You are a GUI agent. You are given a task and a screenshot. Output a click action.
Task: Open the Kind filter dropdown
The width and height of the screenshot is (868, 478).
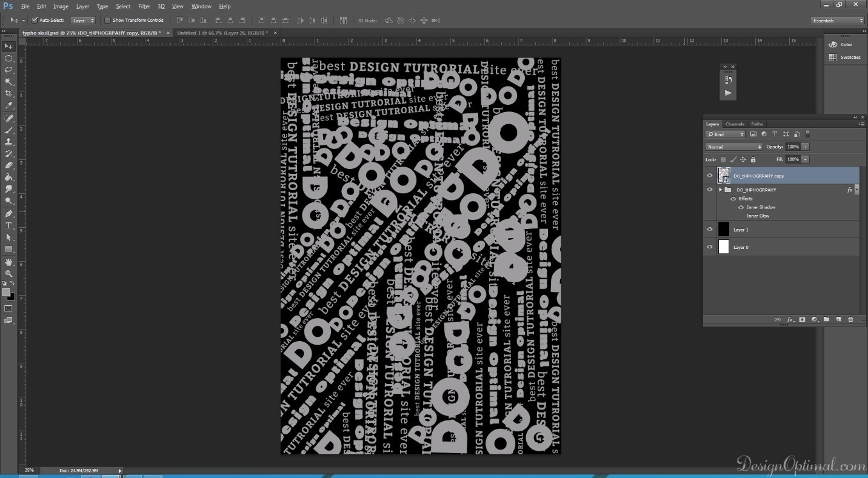pyautogui.click(x=725, y=134)
